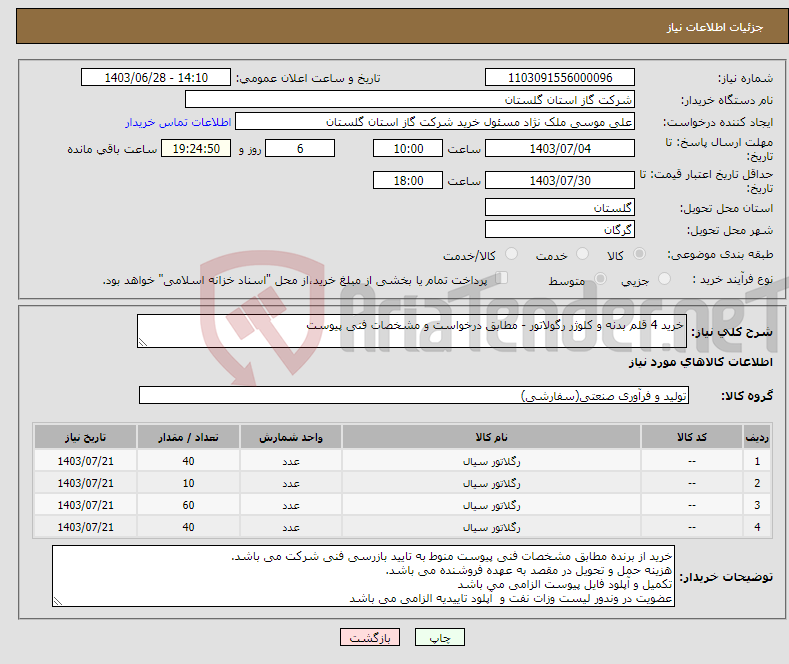The height and width of the screenshot is (664, 789).
Task: Click the delivery city field گرگان
Action: (560, 229)
